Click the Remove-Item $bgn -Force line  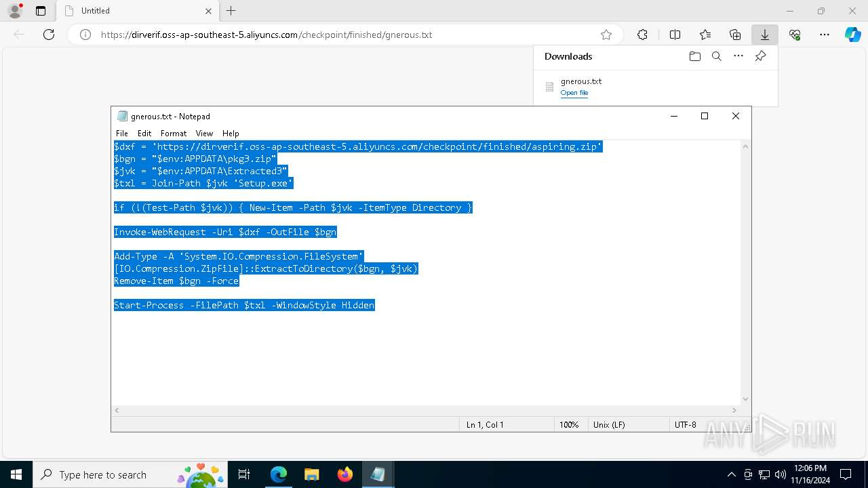coord(176,281)
